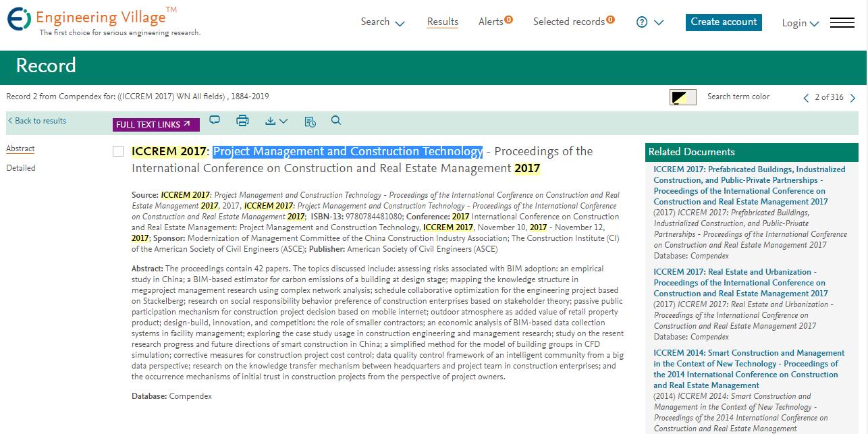Toggle the search term color swatch
The width and height of the screenshot is (868, 434).
tap(683, 97)
